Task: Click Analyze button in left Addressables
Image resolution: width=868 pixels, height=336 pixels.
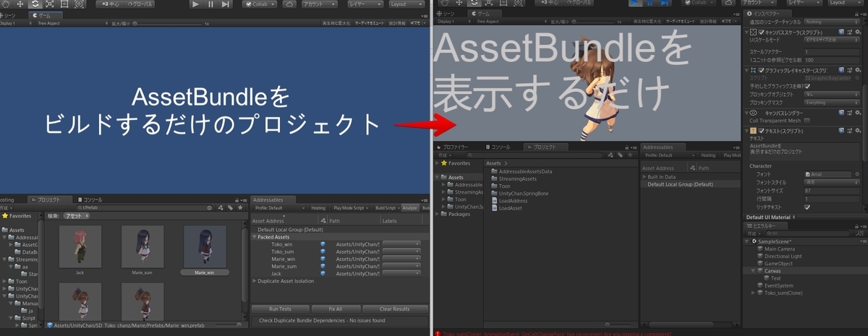Action: pyautogui.click(x=409, y=207)
